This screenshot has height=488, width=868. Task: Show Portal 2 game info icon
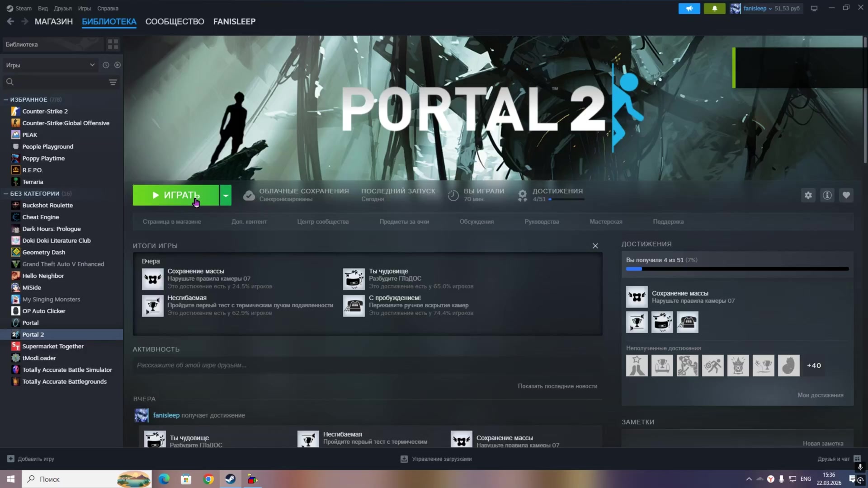tap(827, 195)
